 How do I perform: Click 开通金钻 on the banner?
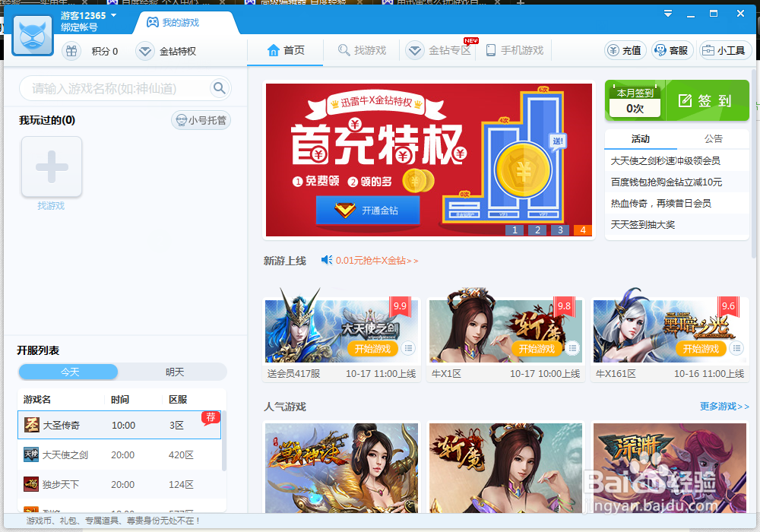[368, 211]
